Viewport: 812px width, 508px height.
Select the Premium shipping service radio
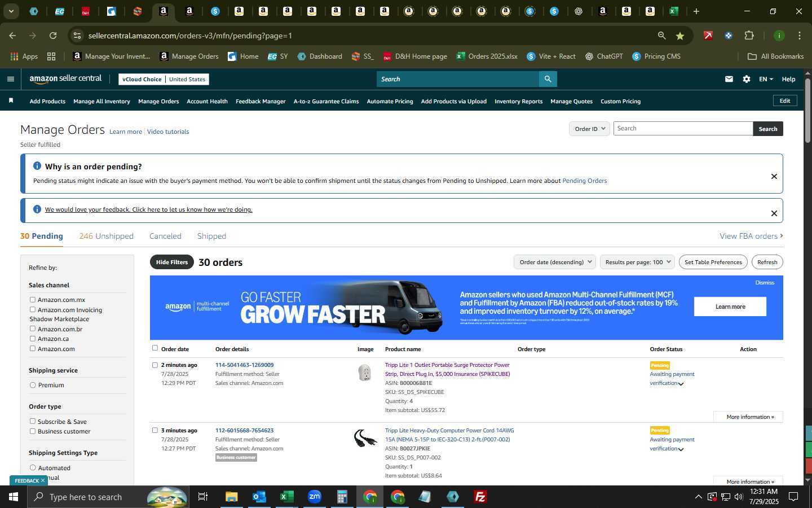[33, 385]
